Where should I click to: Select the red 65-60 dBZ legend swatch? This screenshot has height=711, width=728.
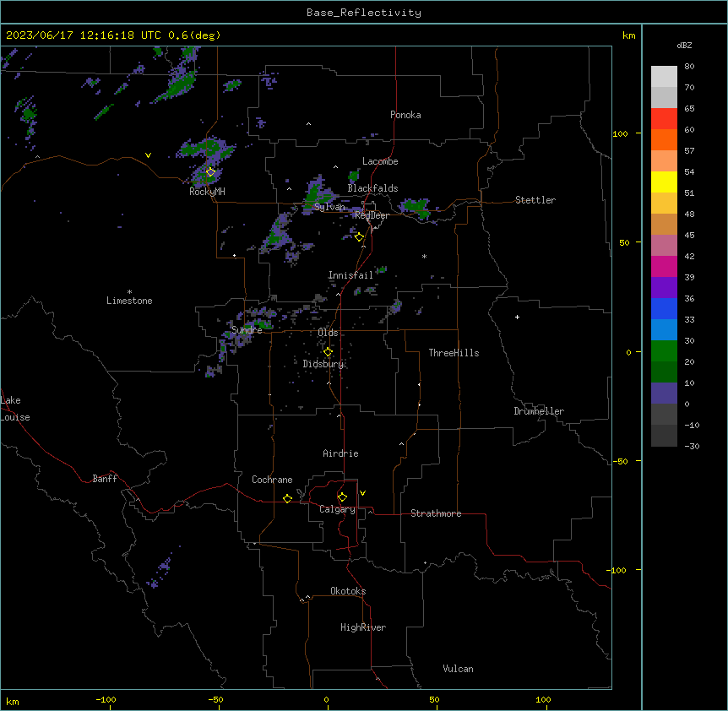(x=664, y=118)
